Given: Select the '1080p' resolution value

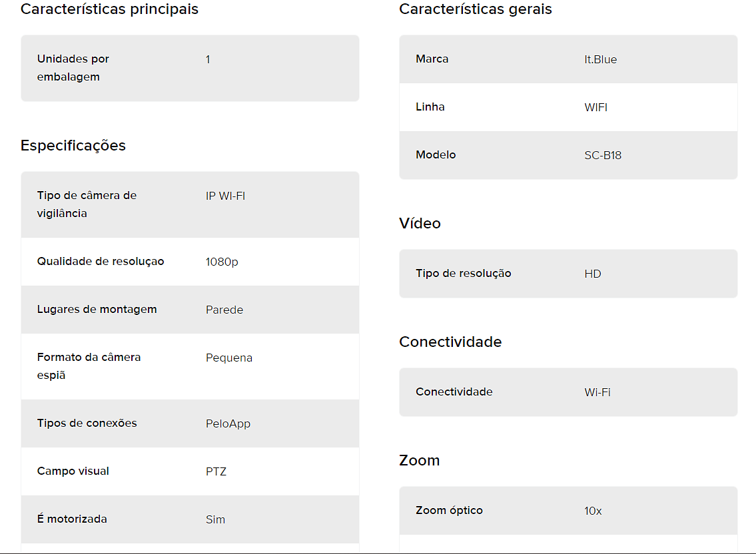Looking at the screenshot, I should tap(222, 262).
